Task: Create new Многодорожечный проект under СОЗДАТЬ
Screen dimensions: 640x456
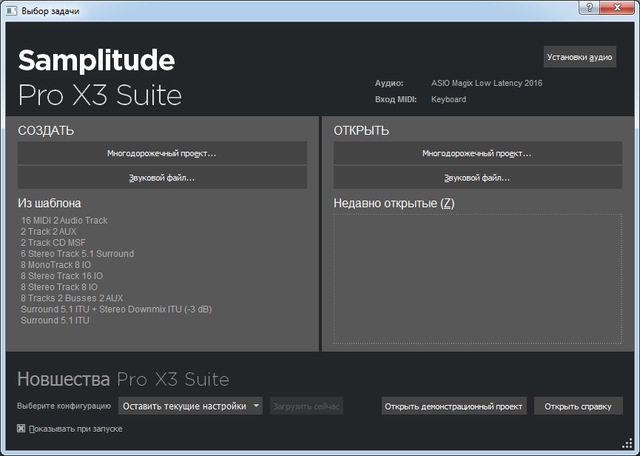Action: (162, 153)
